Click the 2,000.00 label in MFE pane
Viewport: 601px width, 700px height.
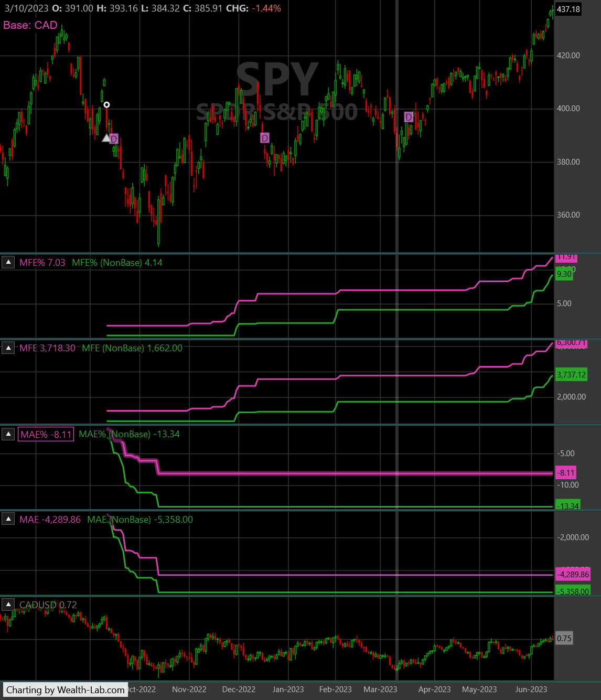pos(571,397)
